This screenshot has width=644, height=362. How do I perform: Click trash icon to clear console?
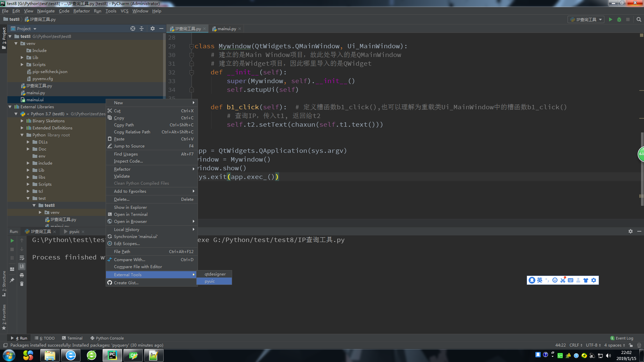tap(22, 284)
